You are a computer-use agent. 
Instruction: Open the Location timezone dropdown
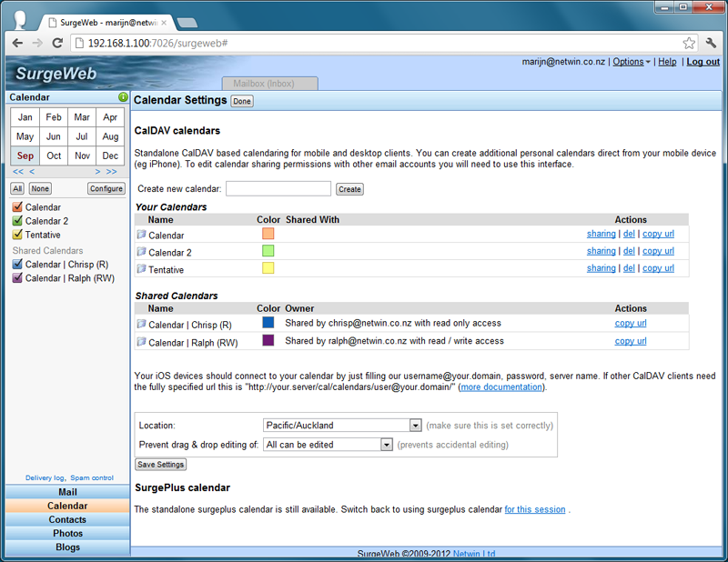point(415,426)
